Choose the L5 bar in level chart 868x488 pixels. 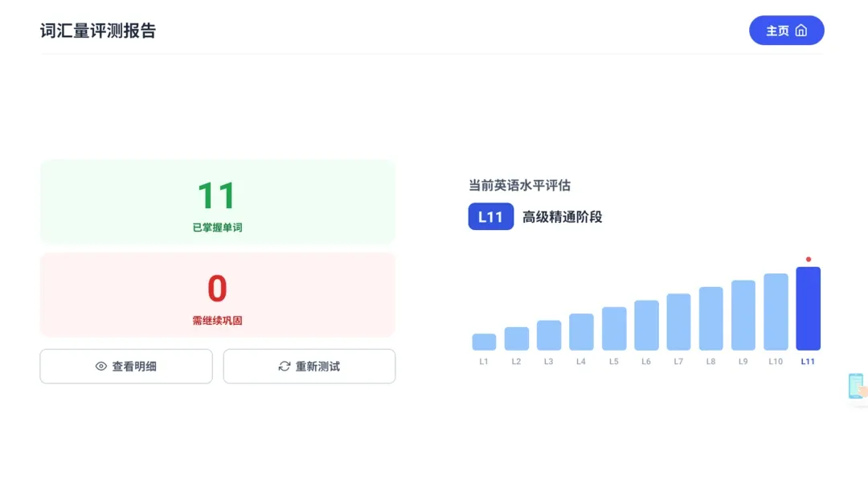coord(614,329)
